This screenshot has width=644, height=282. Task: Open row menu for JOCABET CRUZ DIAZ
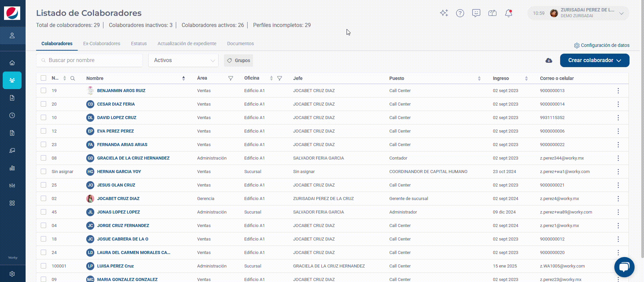coord(618,199)
